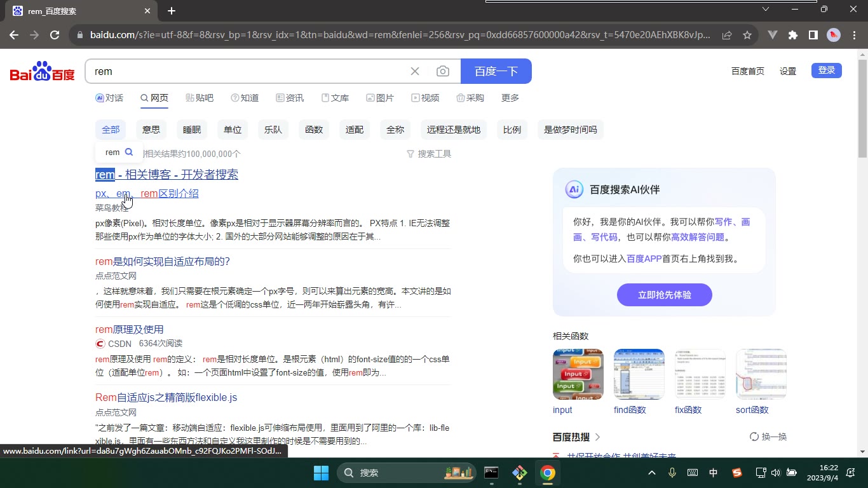Select the 适配 filter chip

pyautogui.click(x=355, y=130)
